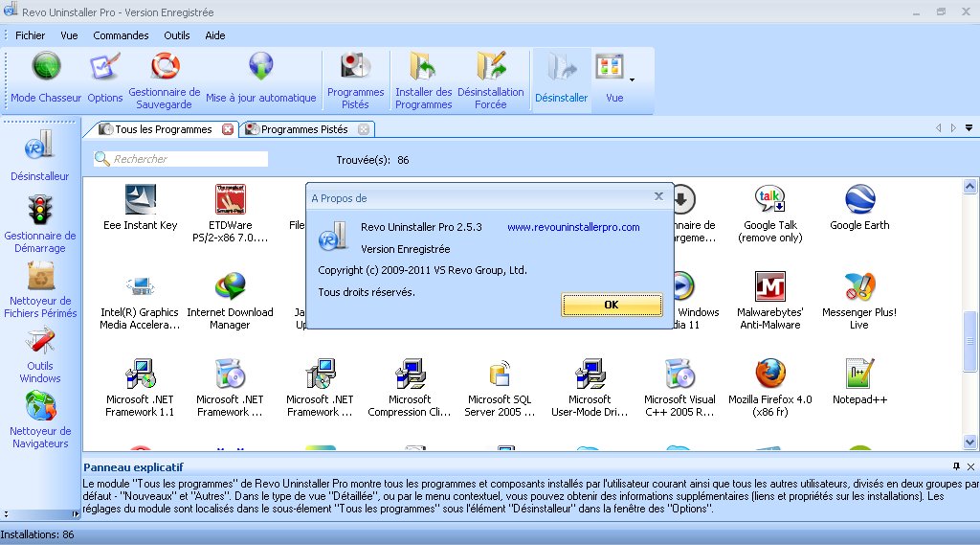Close the Programmes Pistés tab
Viewport: 980px width, 545px height.
point(363,129)
